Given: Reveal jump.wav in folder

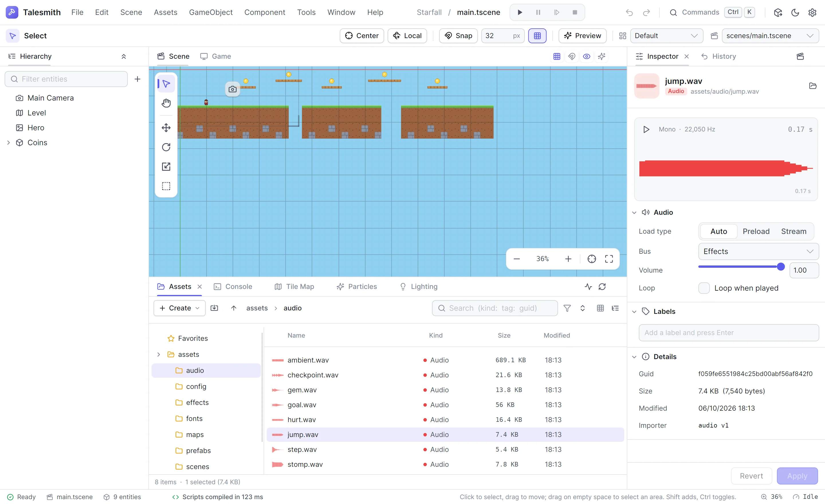Looking at the screenshot, I should (x=813, y=86).
